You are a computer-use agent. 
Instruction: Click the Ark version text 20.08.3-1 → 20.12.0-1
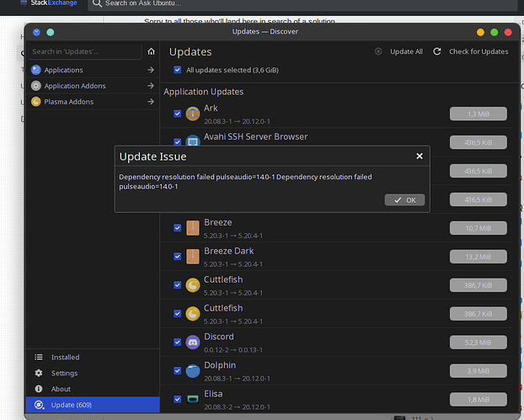[237, 121]
